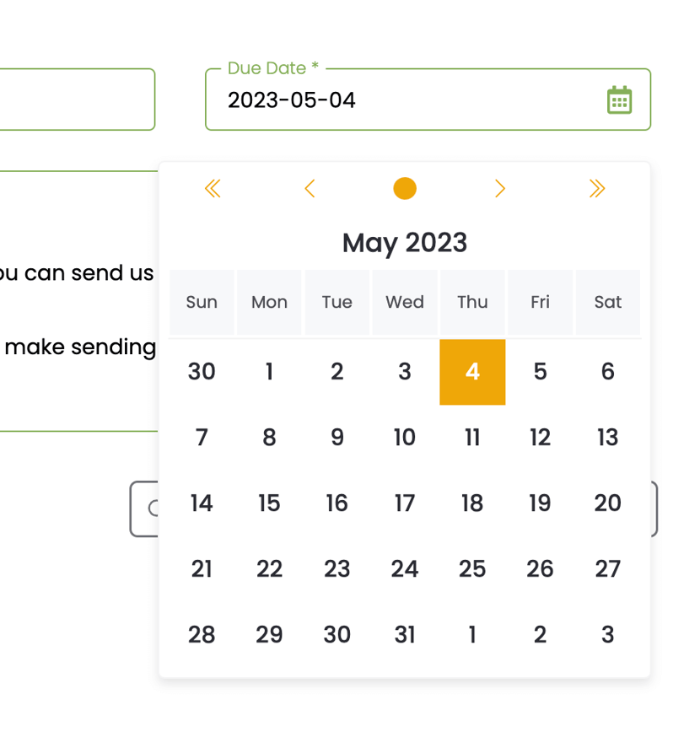
Task: Select May 25 in the calendar grid
Action: click(472, 569)
